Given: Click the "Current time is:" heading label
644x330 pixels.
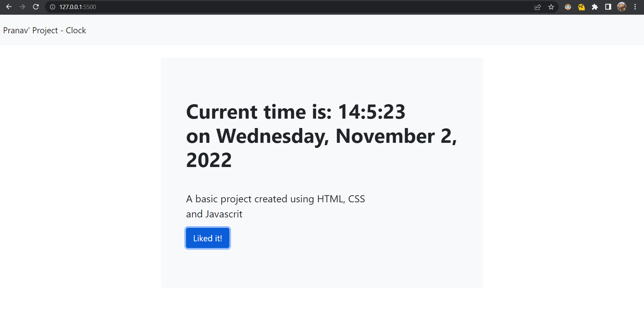Looking at the screenshot, I should [259, 112].
